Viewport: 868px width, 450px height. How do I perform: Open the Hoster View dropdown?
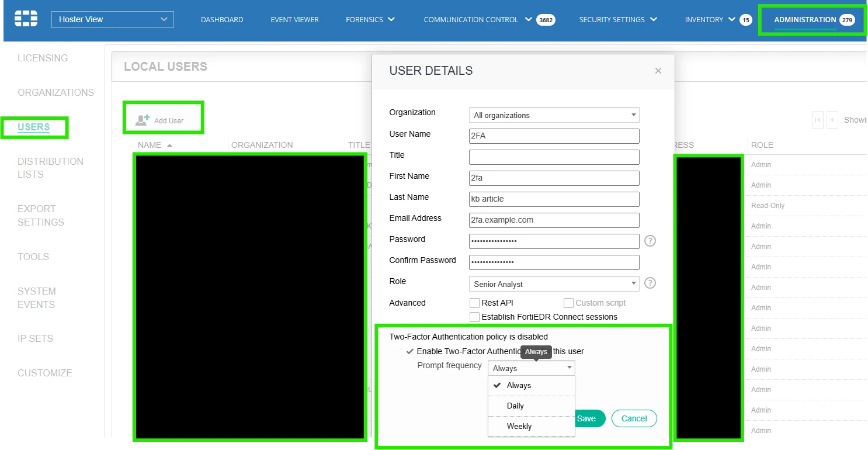click(x=113, y=19)
